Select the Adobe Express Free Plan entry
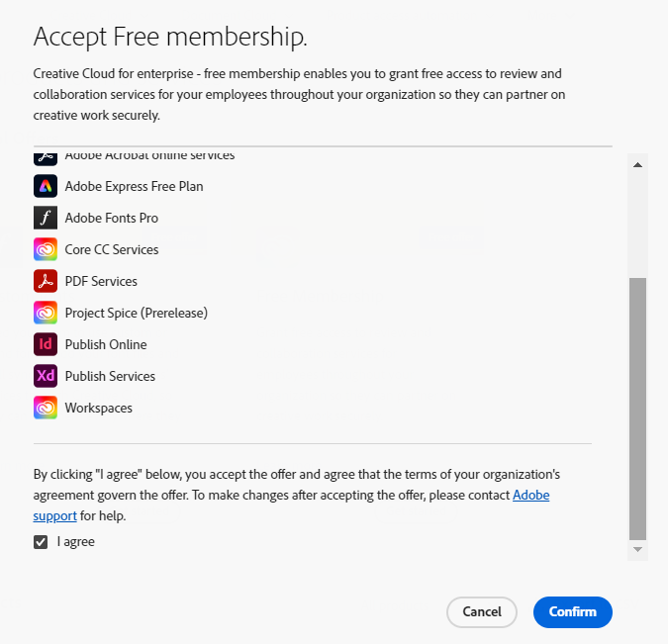This screenshot has width=668, height=644. (x=134, y=186)
